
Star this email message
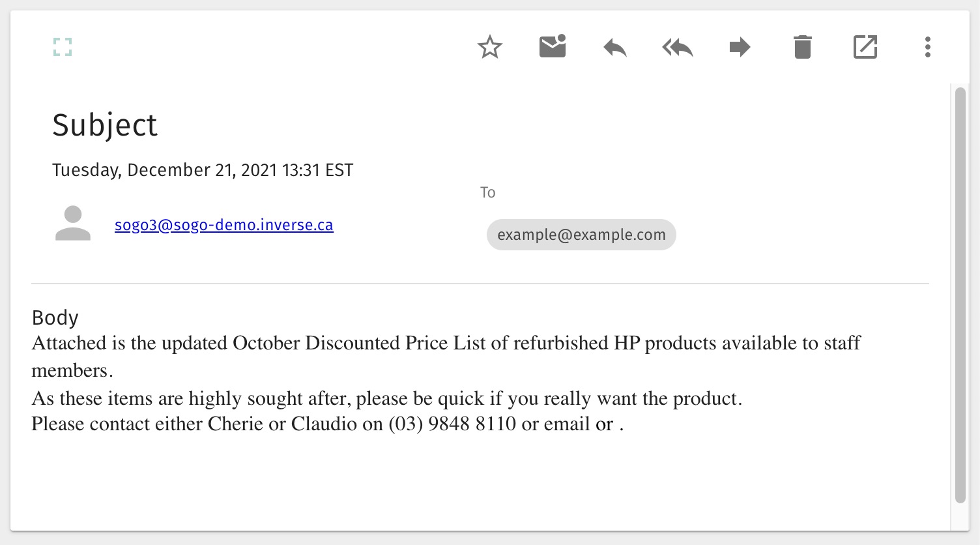(x=489, y=47)
